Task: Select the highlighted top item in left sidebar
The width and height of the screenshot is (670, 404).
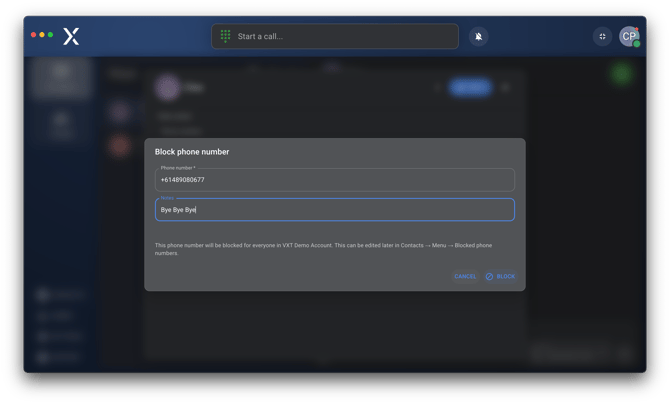Action: [x=62, y=80]
